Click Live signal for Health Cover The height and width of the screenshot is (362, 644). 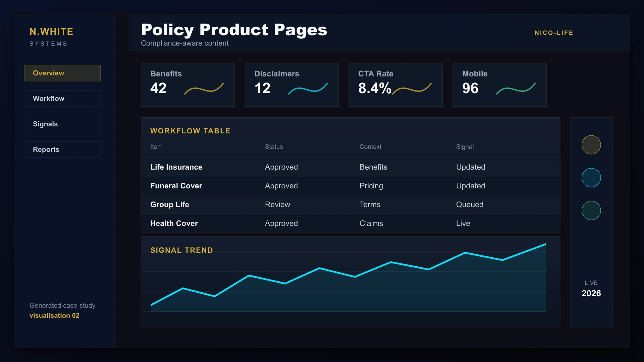pos(463,223)
